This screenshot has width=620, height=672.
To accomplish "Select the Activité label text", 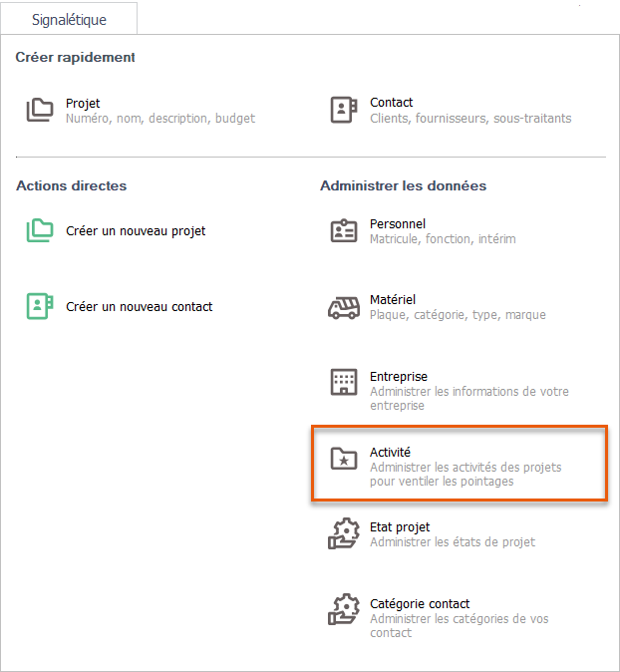I will tap(391, 453).
